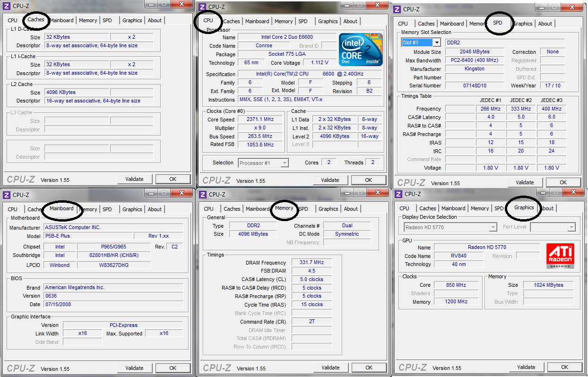Click CPU-Z title icon in the Radeon GPU window
588x377 pixels.
coord(399,194)
